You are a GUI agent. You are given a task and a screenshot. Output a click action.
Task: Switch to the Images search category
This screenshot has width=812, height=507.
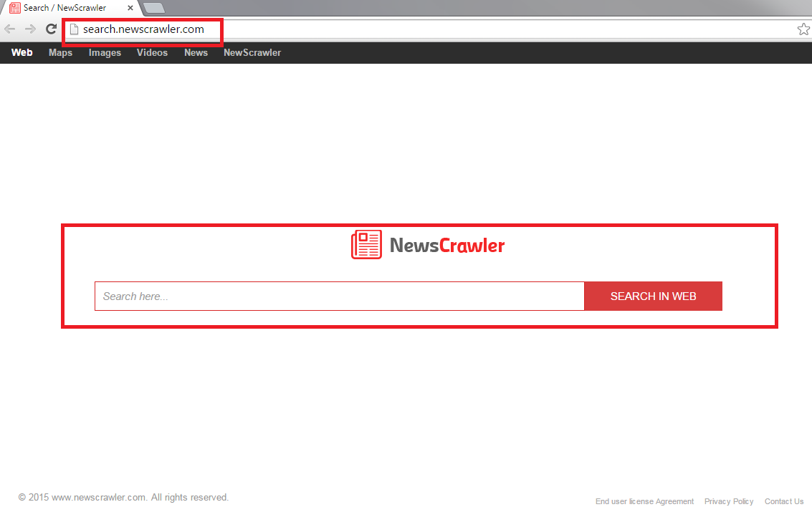(x=105, y=53)
